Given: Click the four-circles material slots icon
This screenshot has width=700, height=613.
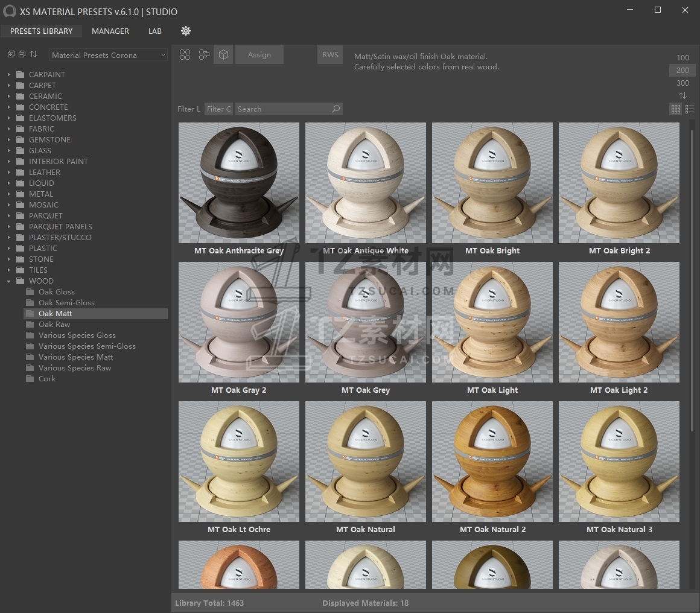Looking at the screenshot, I should coord(185,54).
